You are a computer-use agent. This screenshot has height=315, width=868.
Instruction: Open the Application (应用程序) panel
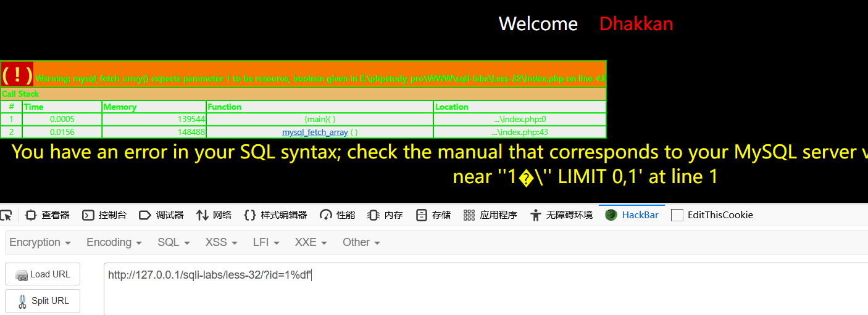click(x=490, y=215)
